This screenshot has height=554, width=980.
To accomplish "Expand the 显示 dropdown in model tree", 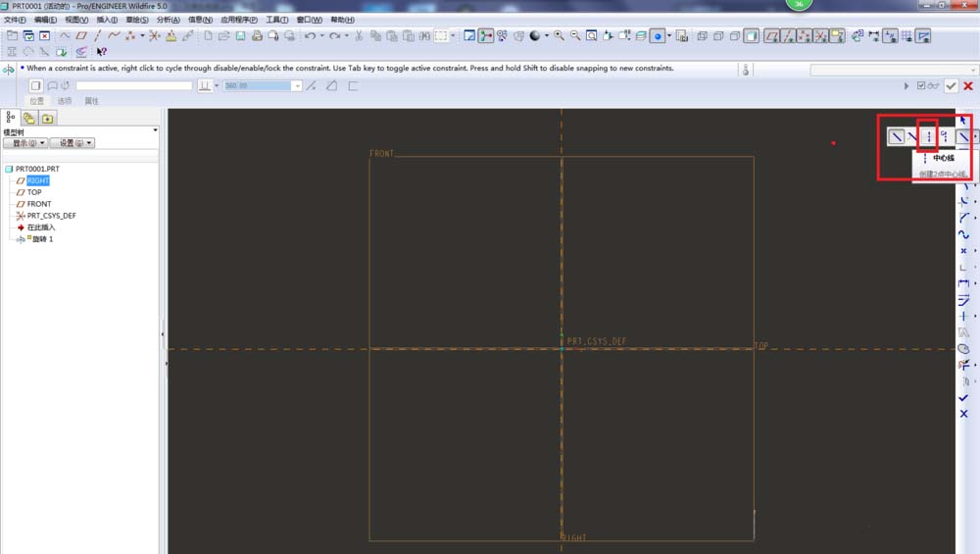I will [24, 143].
